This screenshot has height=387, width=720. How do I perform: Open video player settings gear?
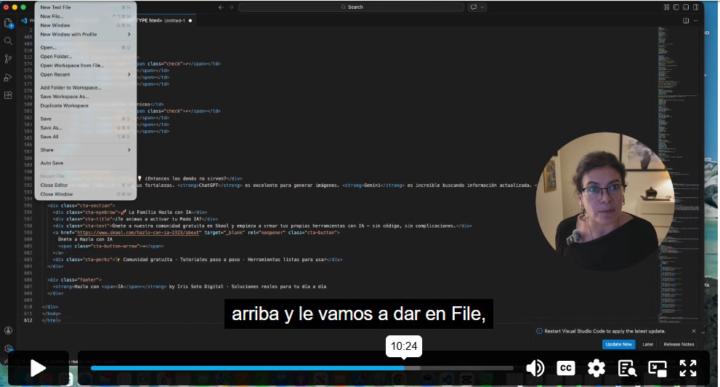click(x=596, y=368)
